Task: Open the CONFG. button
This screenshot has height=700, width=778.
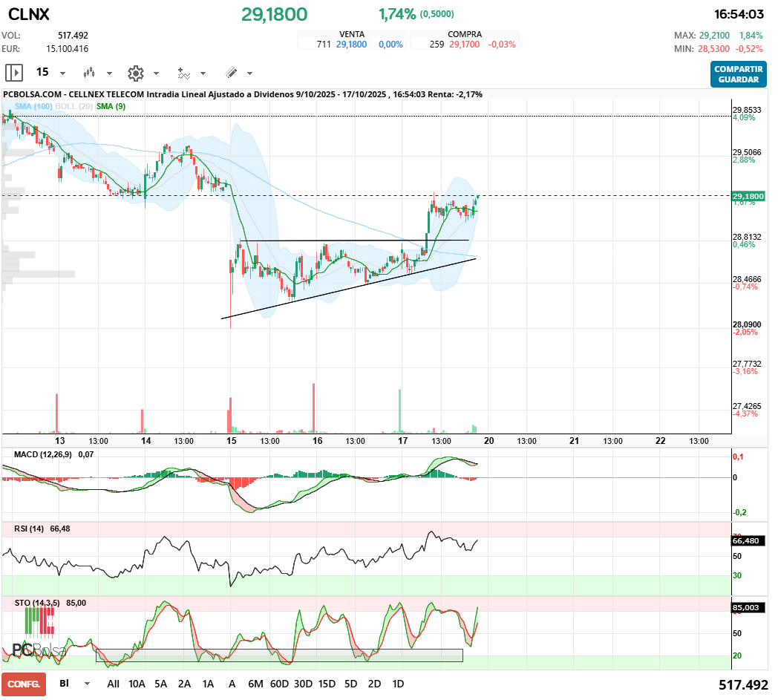Action: point(23,684)
